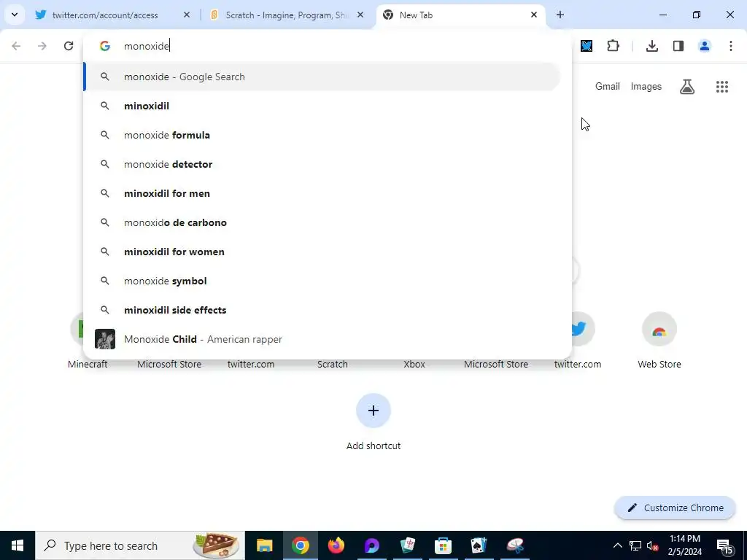Pick the 'monoxide detector' suggestion

[322, 164]
